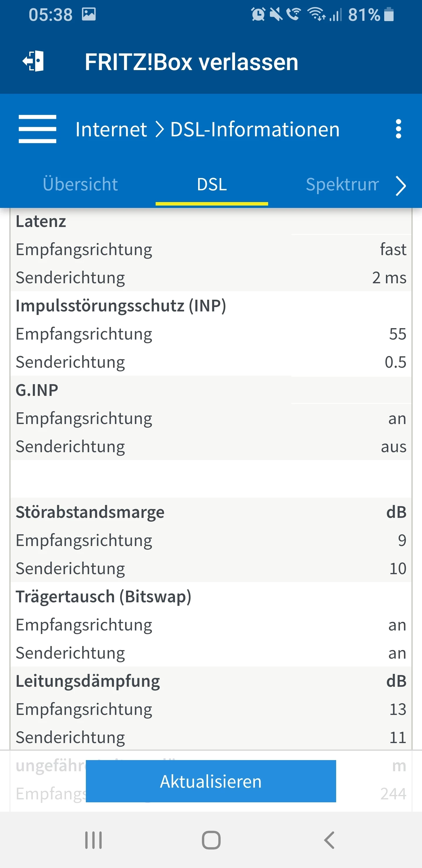The image size is (422, 868).
Task: Tap the Android back arrow
Action: [329, 840]
